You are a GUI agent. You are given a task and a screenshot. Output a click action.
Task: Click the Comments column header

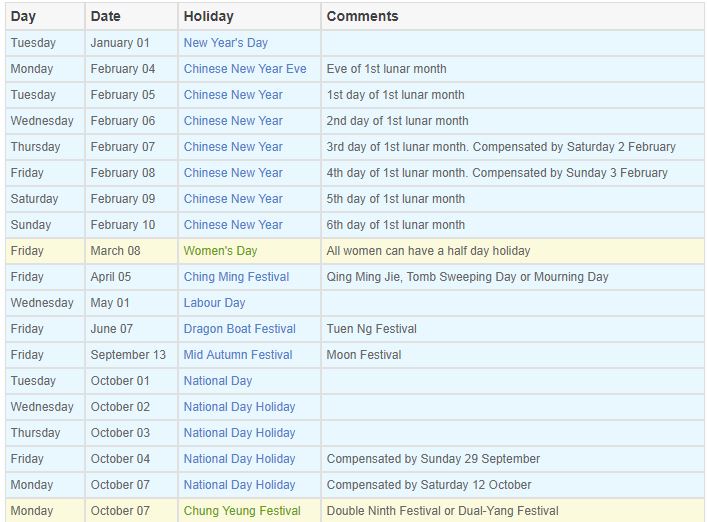coord(513,17)
